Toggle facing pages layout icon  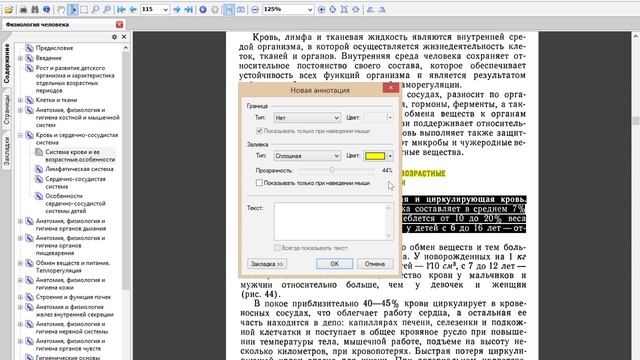coord(241,9)
